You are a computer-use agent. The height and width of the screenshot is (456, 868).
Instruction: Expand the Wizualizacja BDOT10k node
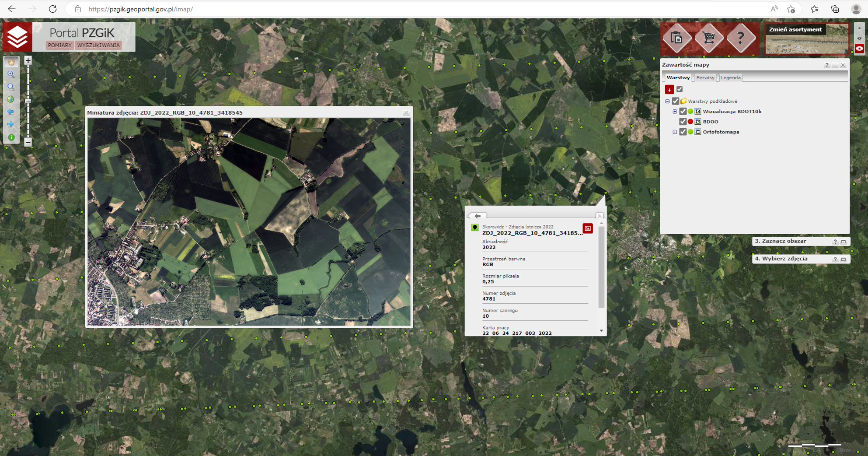point(675,112)
